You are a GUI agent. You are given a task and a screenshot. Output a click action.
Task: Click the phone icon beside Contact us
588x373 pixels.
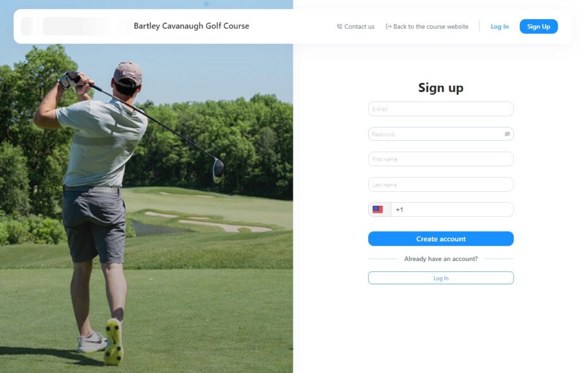point(339,26)
